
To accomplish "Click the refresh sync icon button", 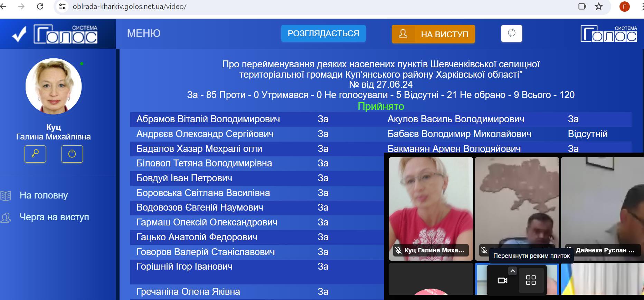I will (511, 33).
